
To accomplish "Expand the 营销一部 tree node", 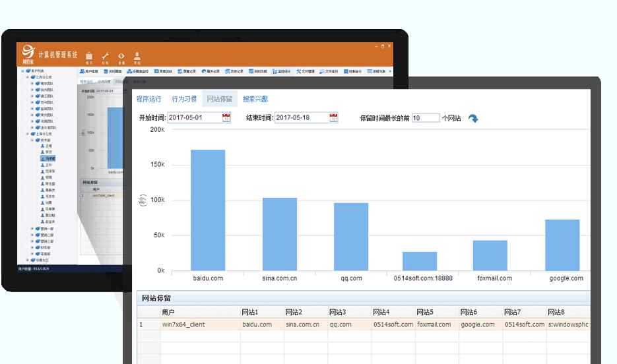I will click(32, 229).
